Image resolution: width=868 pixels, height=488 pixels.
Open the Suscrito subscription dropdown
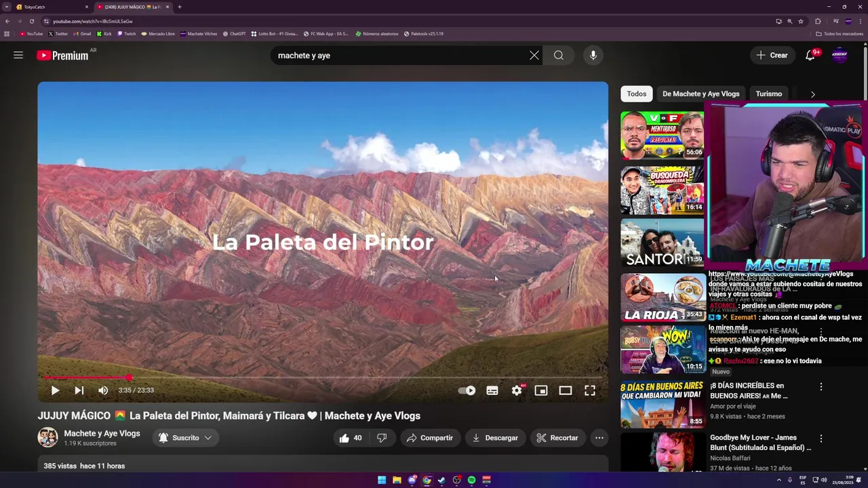[185, 438]
